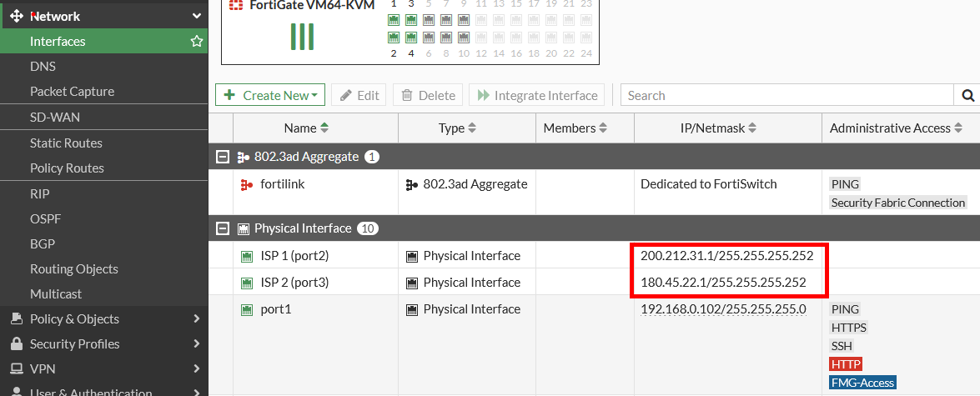This screenshot has width=980, height=396.
Task: Click the ISP 2 (port3) interface icon
Action: coord(246,283)
